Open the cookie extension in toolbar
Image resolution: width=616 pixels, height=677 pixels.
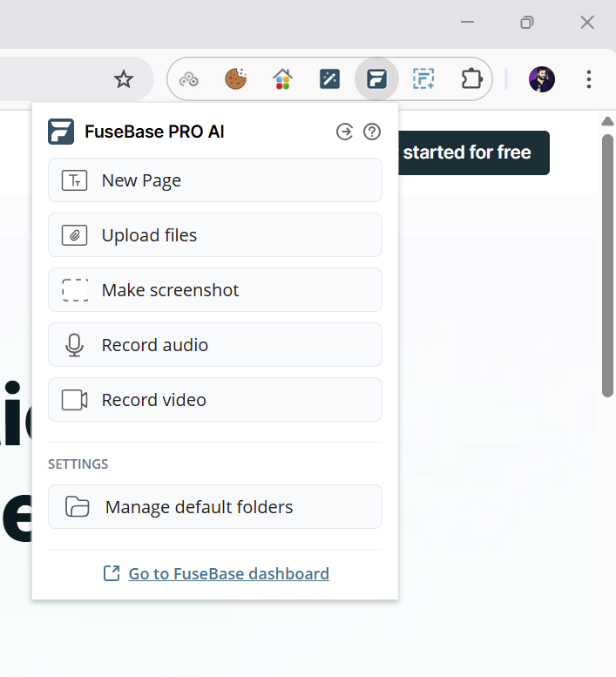pos(236,79)
